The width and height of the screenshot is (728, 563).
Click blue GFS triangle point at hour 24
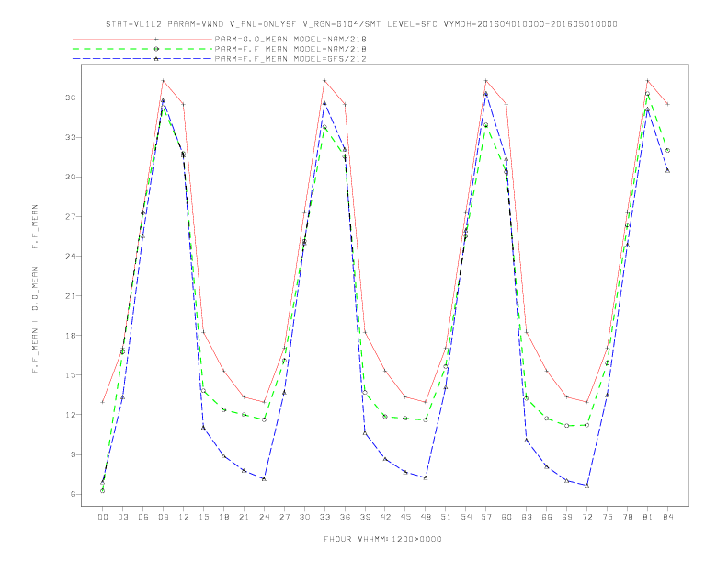tap(264, 478)
